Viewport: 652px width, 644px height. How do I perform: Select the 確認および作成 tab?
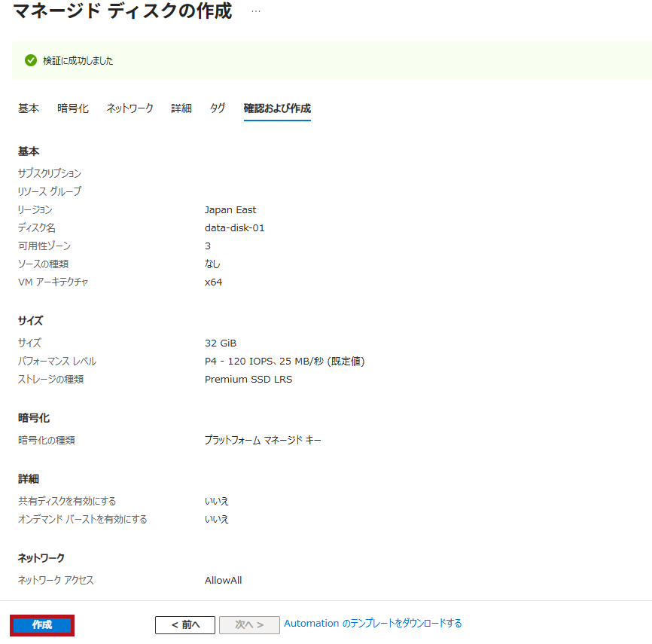(x=277, y=108)
